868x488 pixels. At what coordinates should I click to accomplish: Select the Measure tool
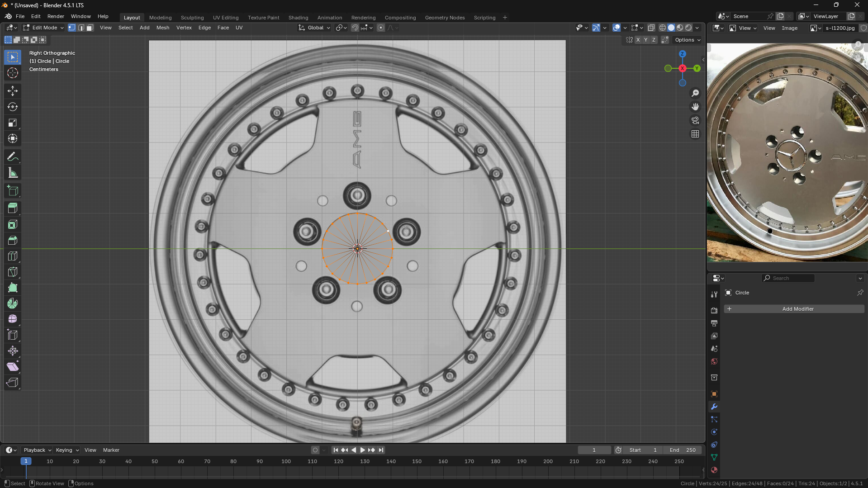[x=13, y=173]
